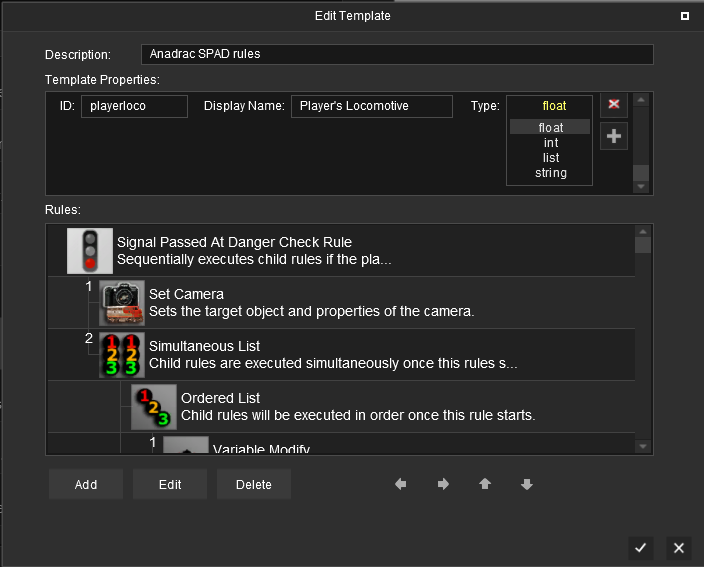Select the Signal Passed At Danger rule icon

(90, 251)
